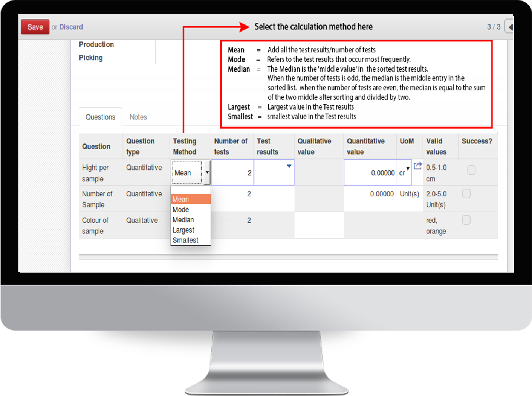Click the Discard link
532x396 pixels.
71,27
